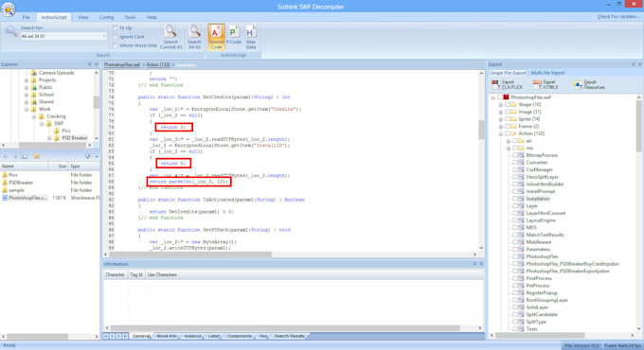This screenshot has height=350, width=644.
Task: Open the View ribbon tab
Action: [83, 17]
